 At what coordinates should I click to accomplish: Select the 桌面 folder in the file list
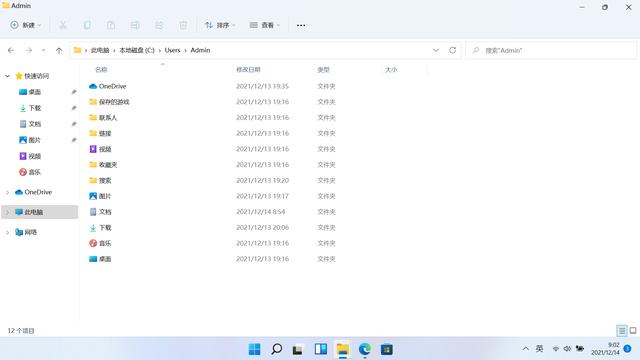[x=105, y=259]
